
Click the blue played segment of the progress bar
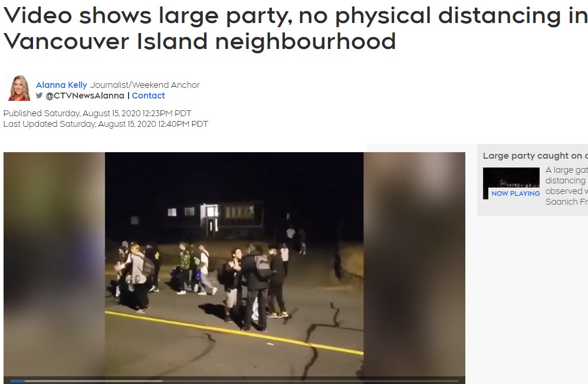click(x=18, y=381)
